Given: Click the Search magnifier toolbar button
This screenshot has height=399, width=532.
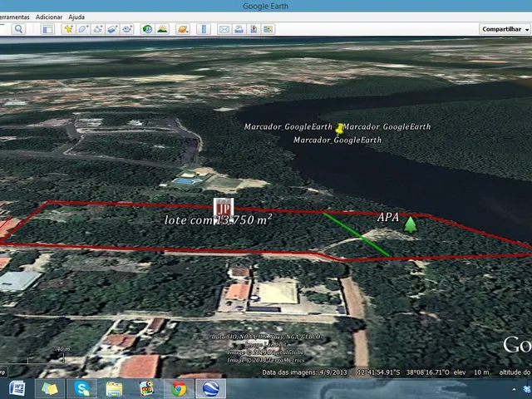Looking at the screenshot, I should click(18, 29).
